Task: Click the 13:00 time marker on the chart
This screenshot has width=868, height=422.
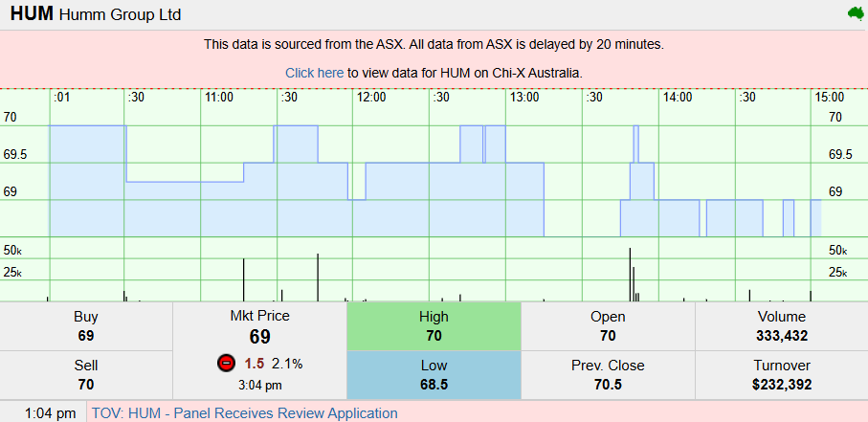Action: coord(523,98)
